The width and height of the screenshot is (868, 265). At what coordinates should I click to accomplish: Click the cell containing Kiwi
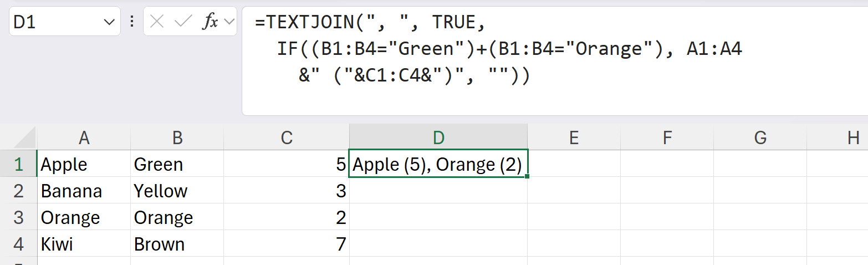pyautogui.click(x=84, y=244)
